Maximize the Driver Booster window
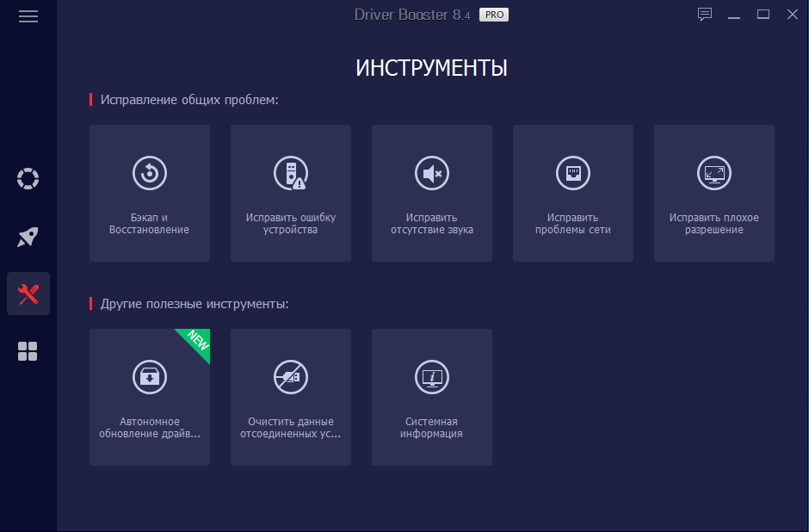 click(x=763, y=15)
